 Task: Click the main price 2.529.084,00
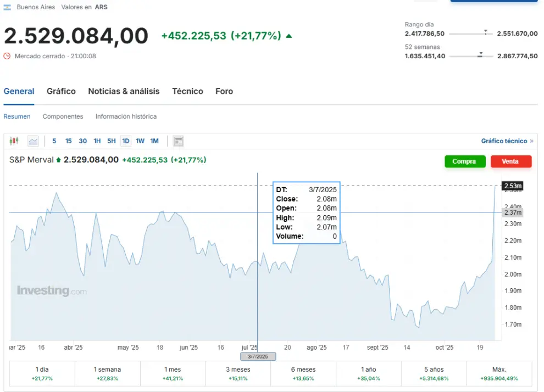point(76,36)
